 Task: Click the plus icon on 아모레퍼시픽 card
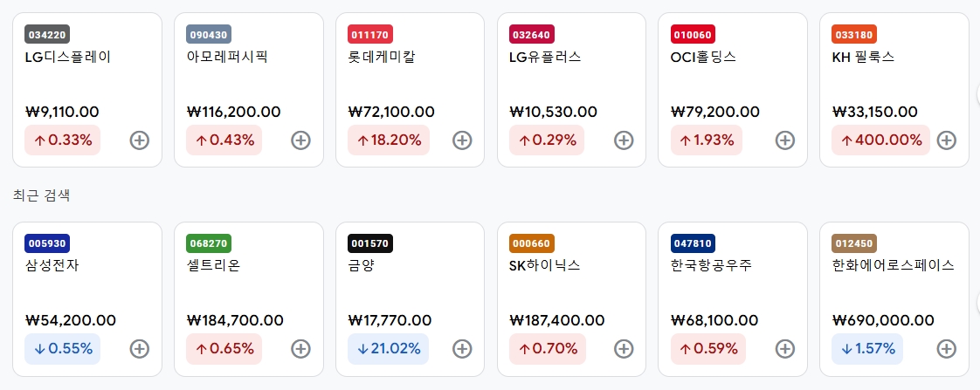tap(300, 140)
